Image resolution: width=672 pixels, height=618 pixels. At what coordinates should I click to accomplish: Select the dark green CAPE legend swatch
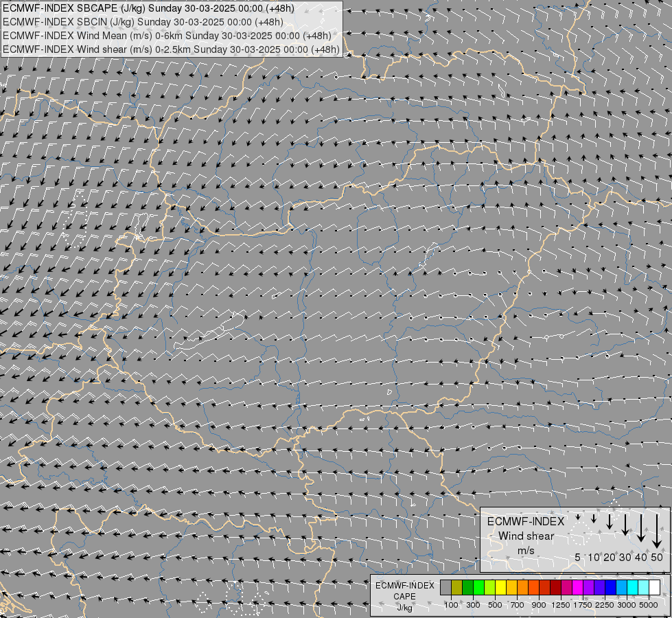[468, 587]
